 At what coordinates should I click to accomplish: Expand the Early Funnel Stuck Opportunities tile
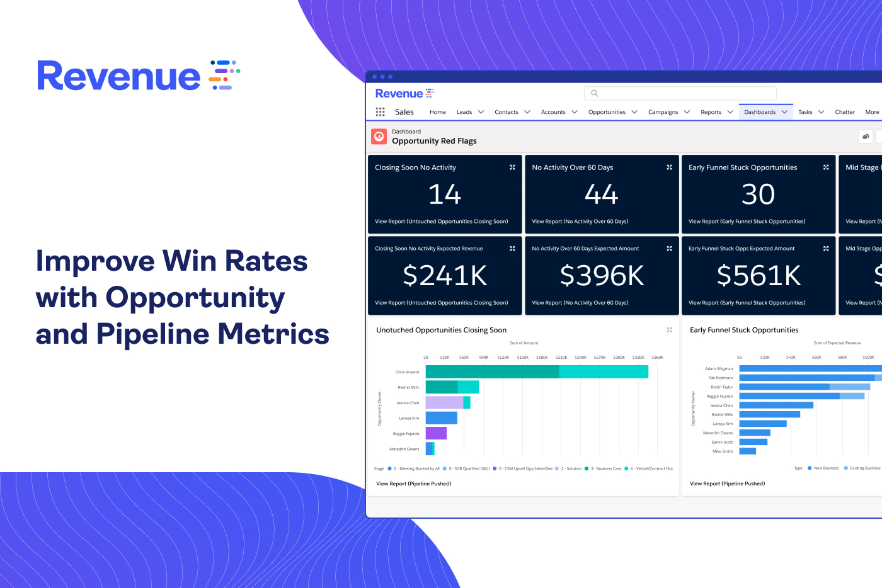825,167
